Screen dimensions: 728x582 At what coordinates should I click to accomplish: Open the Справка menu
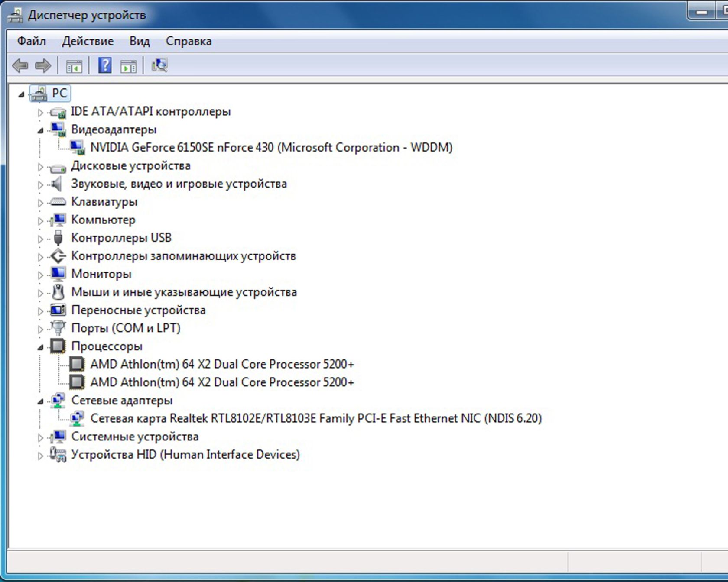(189, 41)
